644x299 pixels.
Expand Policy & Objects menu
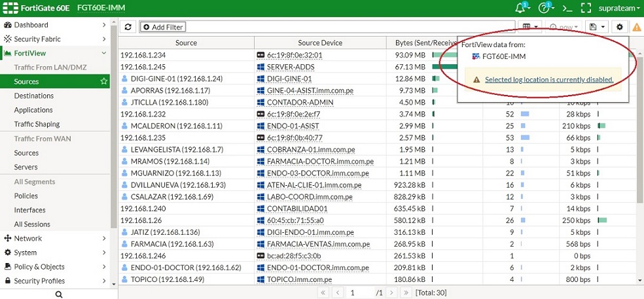click(55, 266)
